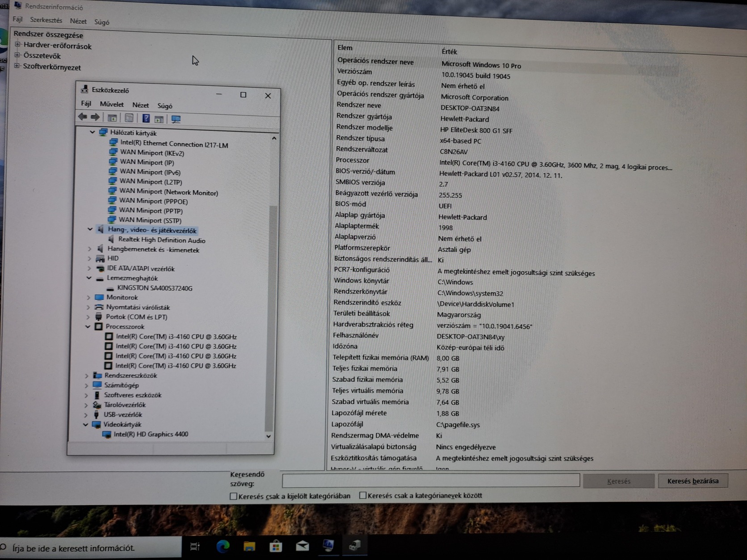Collapse the Hálózati kártyák node

click(92, 132)
